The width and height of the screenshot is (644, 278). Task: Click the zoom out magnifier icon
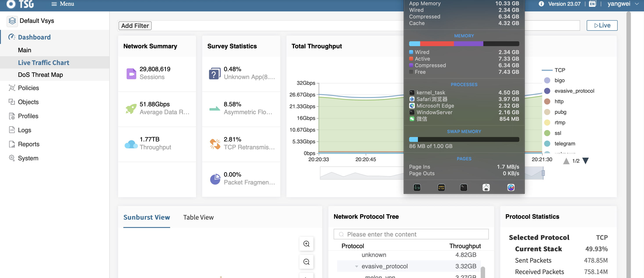[306, 262]
